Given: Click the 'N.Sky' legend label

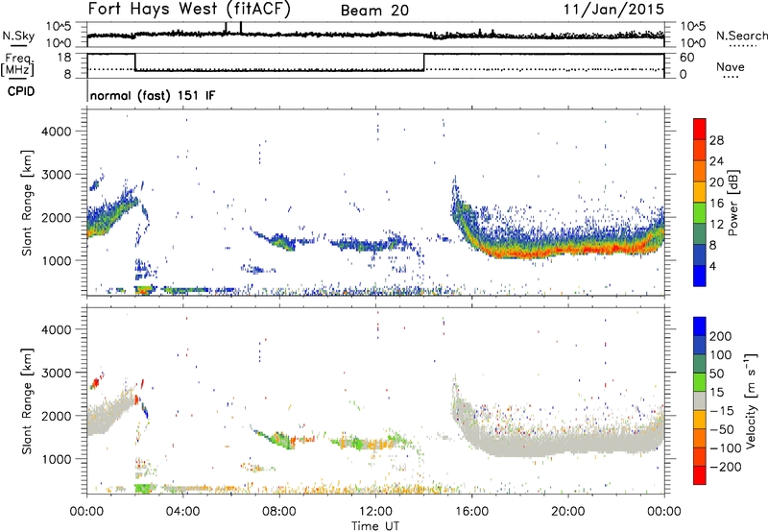Looking at the screenshot, I should click(x=18, y=36).
